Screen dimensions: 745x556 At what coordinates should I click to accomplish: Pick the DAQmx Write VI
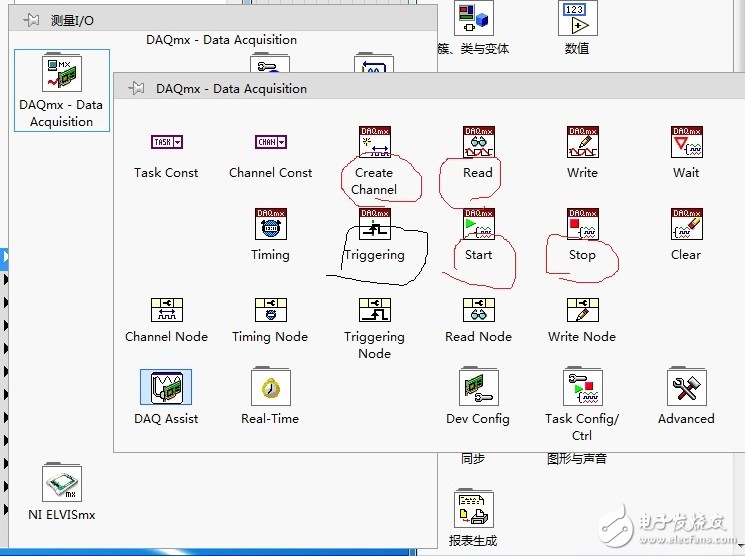pyautogui.click(x=583, y=142)
